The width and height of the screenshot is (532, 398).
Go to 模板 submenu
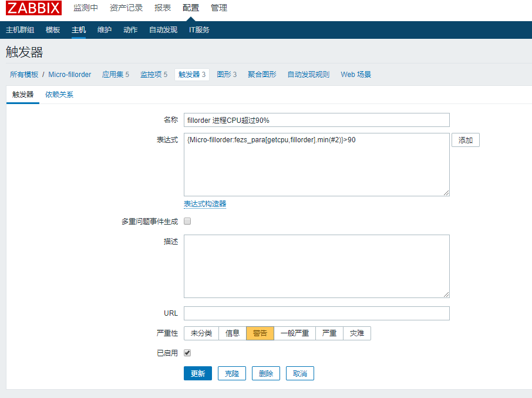[53, 30]
